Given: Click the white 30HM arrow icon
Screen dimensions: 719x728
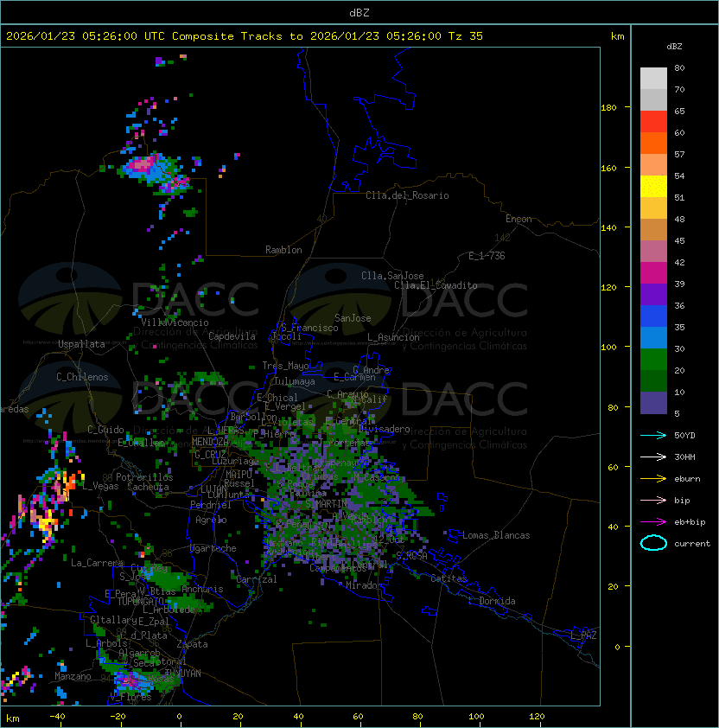Looking at the screenshot, I should click(653, 457).
